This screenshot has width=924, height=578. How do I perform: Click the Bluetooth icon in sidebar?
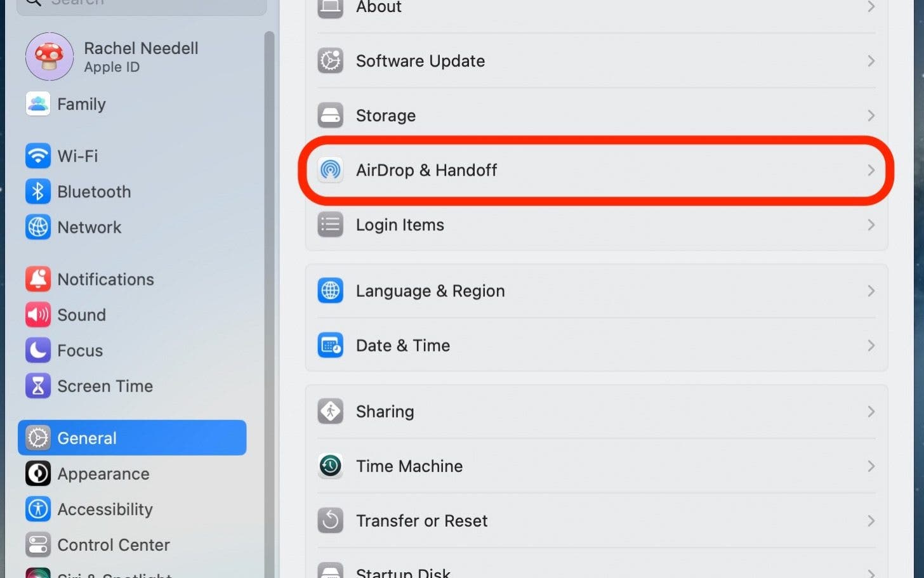pos(38,192)
